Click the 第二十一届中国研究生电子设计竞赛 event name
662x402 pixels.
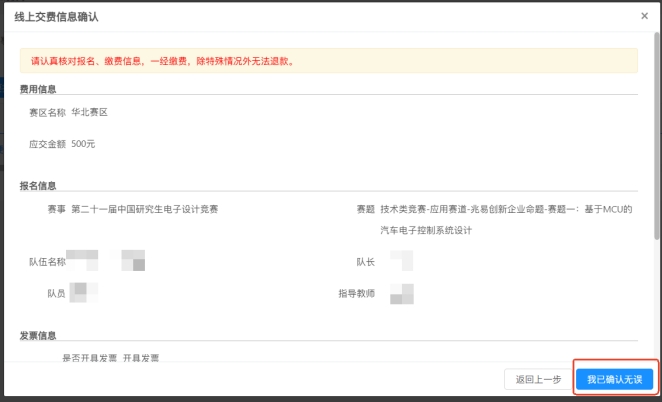click(x=145, y=209)
